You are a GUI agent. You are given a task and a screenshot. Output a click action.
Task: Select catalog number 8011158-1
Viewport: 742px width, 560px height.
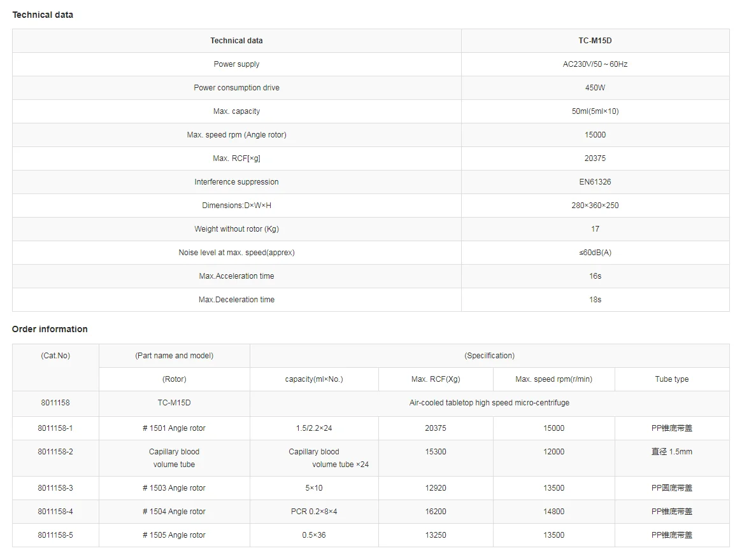[x=55, y=428]
